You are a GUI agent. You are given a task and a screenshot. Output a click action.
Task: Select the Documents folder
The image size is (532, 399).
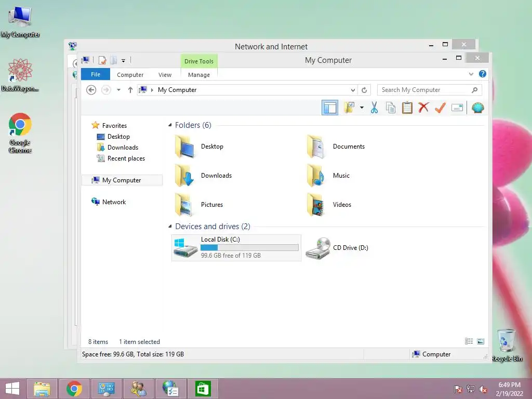tap(336, 147)
